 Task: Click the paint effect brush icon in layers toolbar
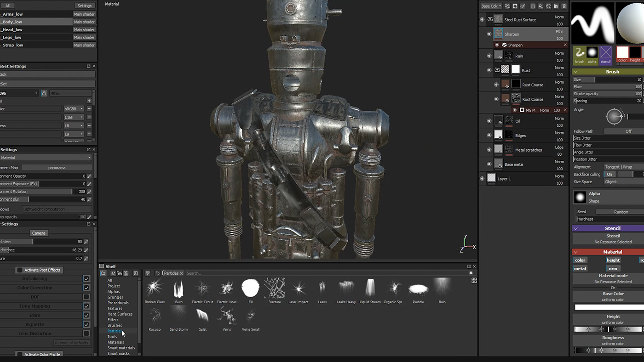(x=523, y=6)
